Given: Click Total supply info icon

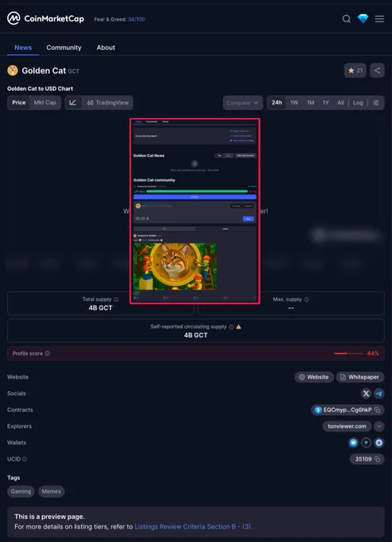Looking at the screenshot, I should 116,300.
